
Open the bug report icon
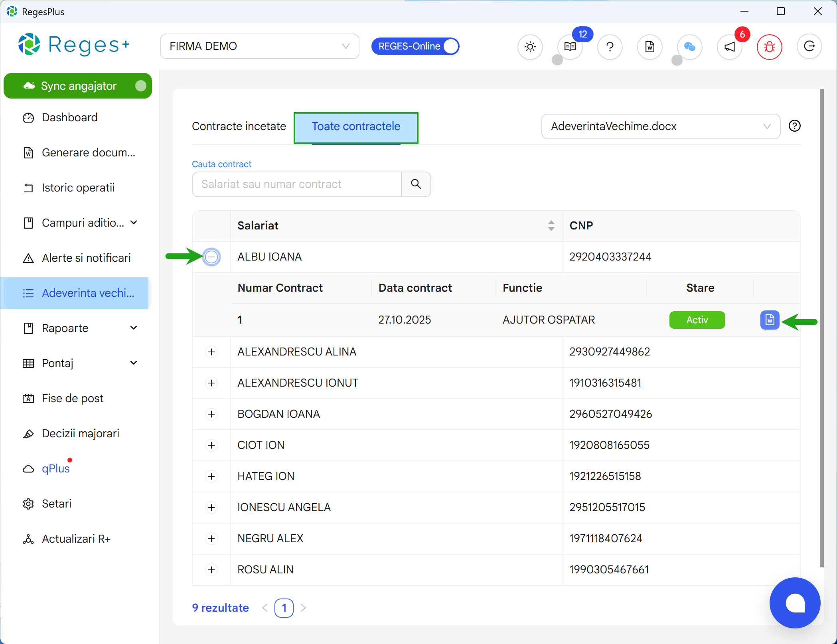tap(769, 47)
